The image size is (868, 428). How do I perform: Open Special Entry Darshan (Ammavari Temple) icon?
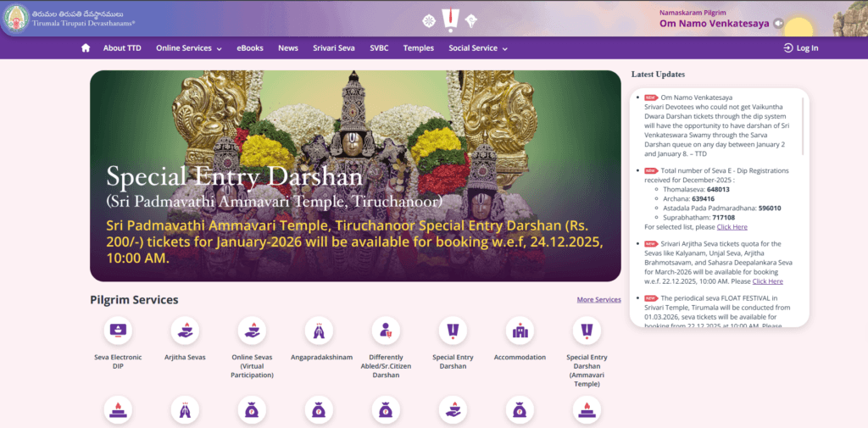(x=587, y=331)
